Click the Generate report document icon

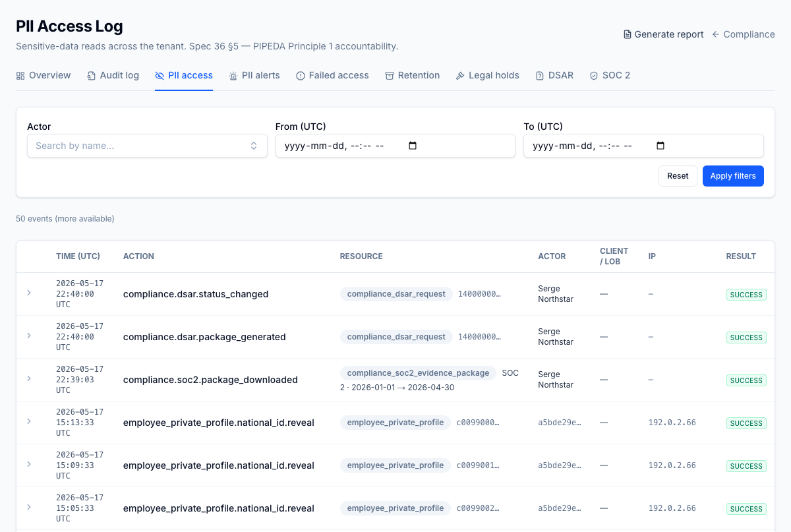click(x=628, y=34)
